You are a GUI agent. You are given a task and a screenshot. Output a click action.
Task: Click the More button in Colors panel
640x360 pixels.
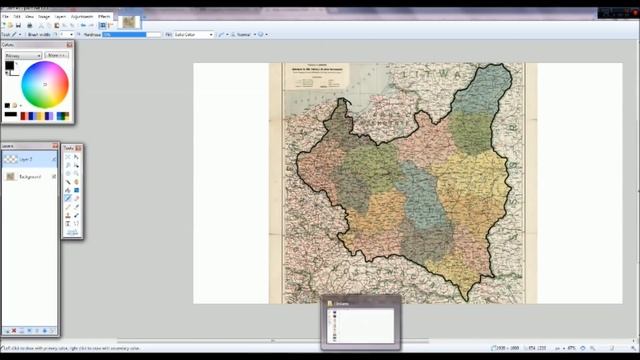(x=56, y=55)
